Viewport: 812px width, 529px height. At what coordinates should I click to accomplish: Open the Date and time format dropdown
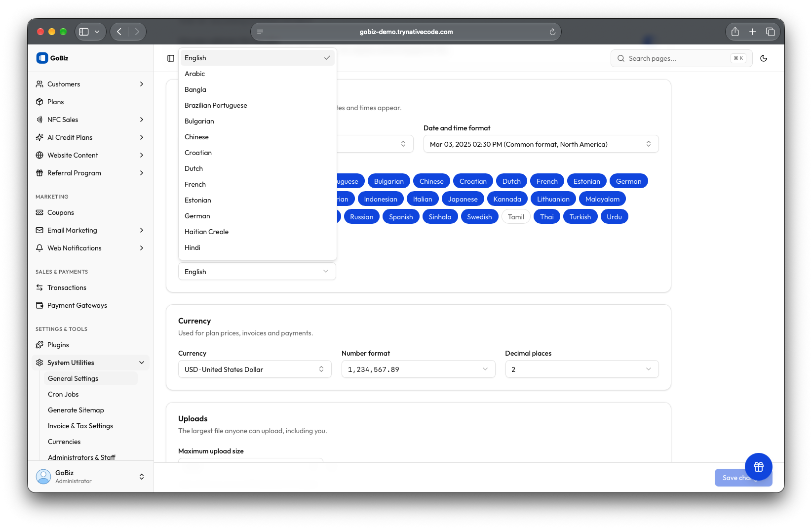[x=541, y=144]
